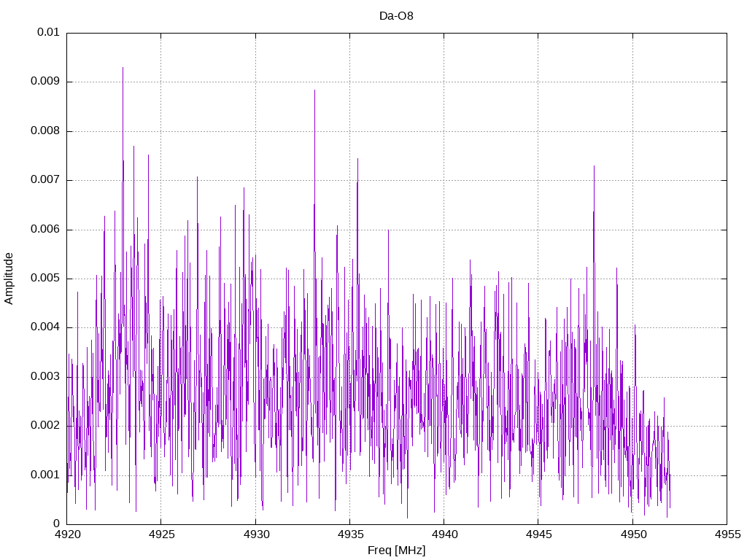Click the spectrum peak near 4948 MHz
Screen dimensions: 747x560
[594, 167]
